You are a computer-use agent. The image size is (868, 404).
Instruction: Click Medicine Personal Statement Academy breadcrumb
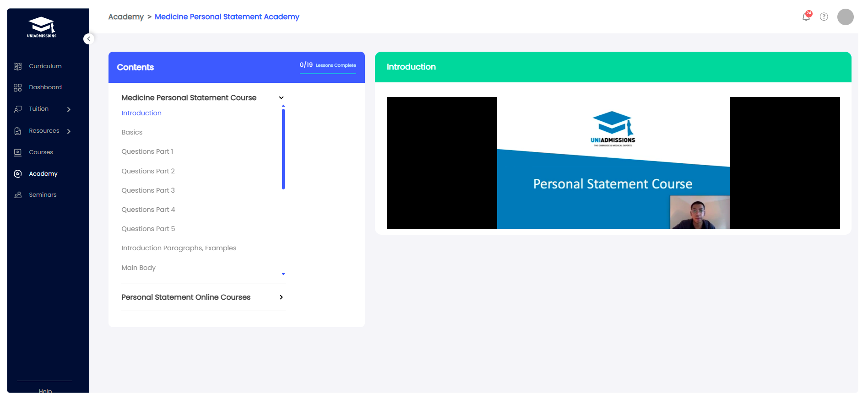click(x=227, y=17)
